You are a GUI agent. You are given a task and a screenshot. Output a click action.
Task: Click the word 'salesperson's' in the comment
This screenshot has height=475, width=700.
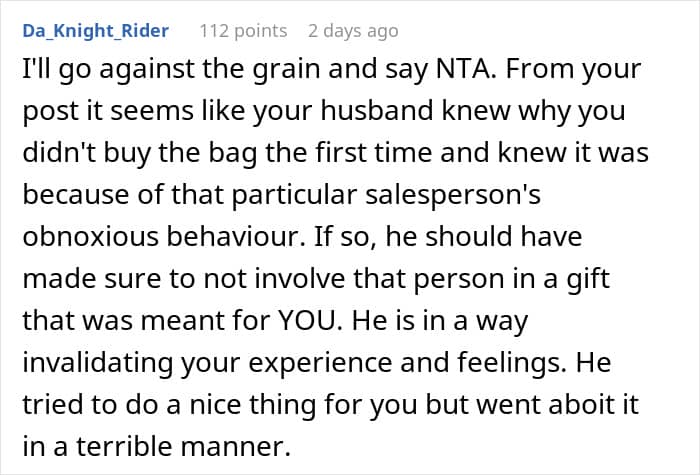(x=453, y=195)
